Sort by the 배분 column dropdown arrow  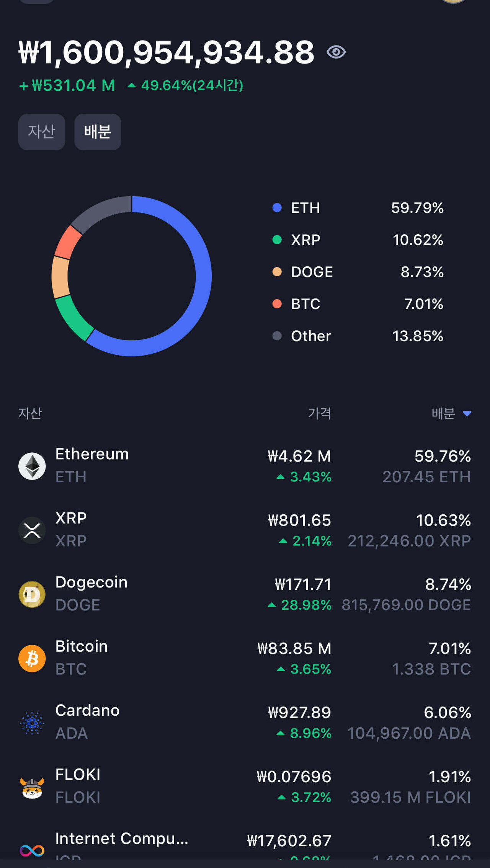click(x=467, y=413)
